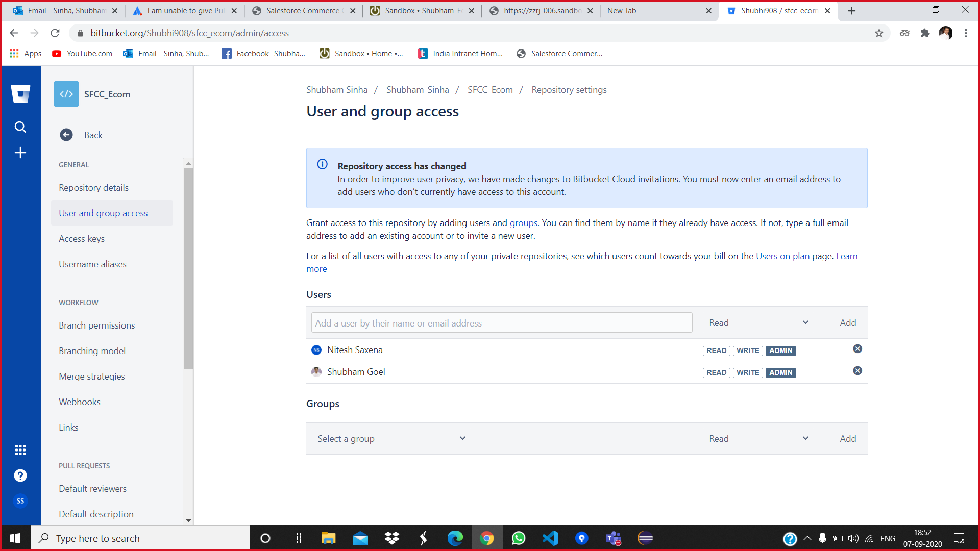Click the create/plus icon in the left sidebar

pos(21,152)
